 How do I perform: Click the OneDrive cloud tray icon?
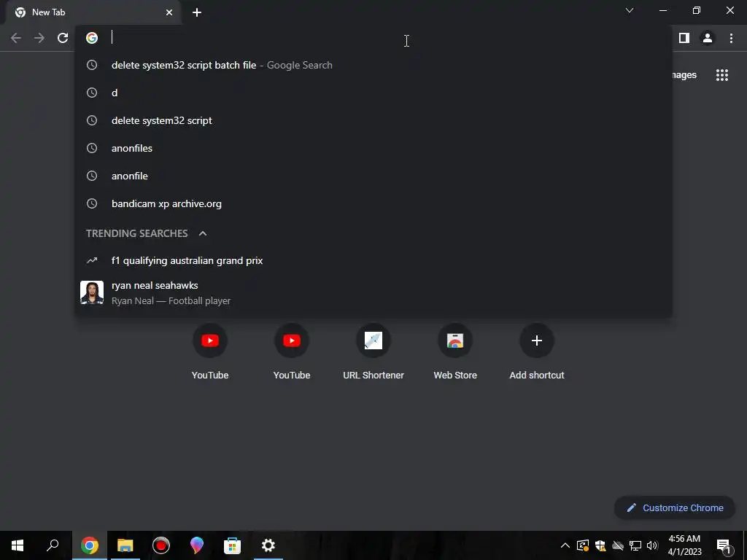618,545
